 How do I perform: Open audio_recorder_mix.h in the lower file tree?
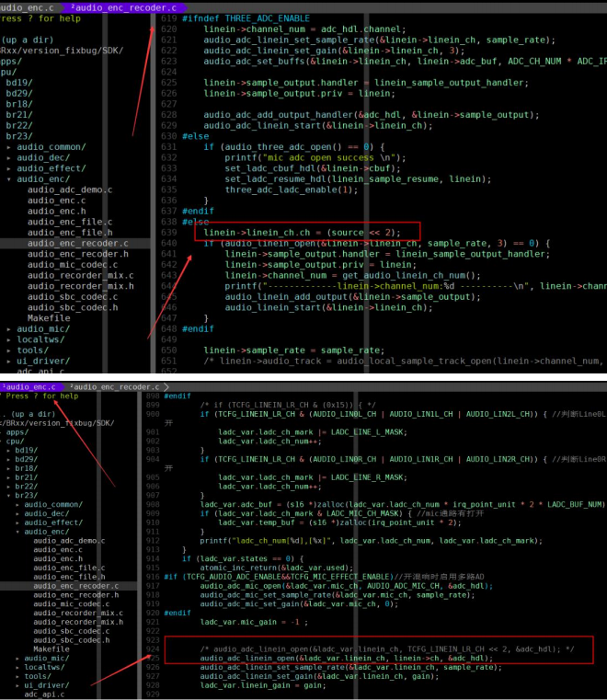click(78, 622)
